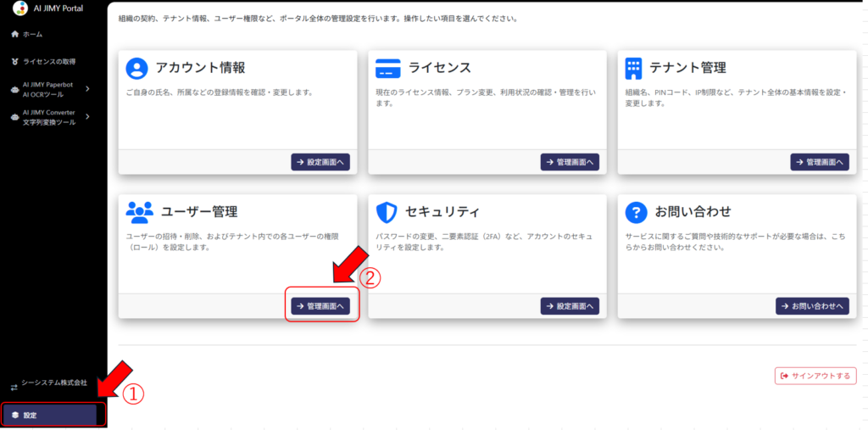The image size is (868, 430).
Task: Click the User Management people icon
Action: (139, 211)
